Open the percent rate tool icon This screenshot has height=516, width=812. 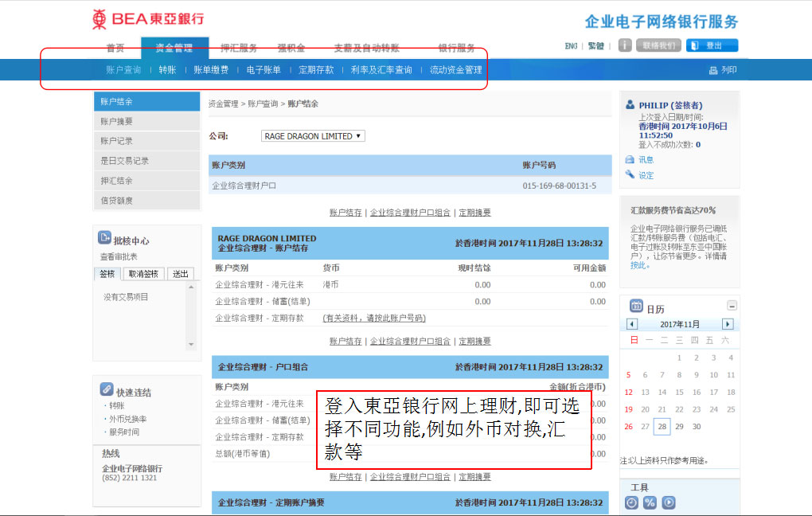pos(650,502)
